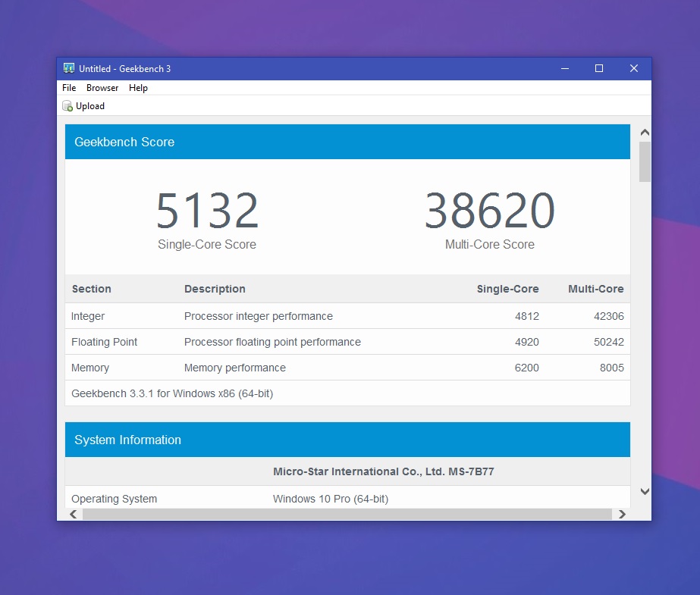This screenshot has height=595, width=700.
Task: Click Micro-Star International MS-7B77 heading
Action: coord(384,471)
